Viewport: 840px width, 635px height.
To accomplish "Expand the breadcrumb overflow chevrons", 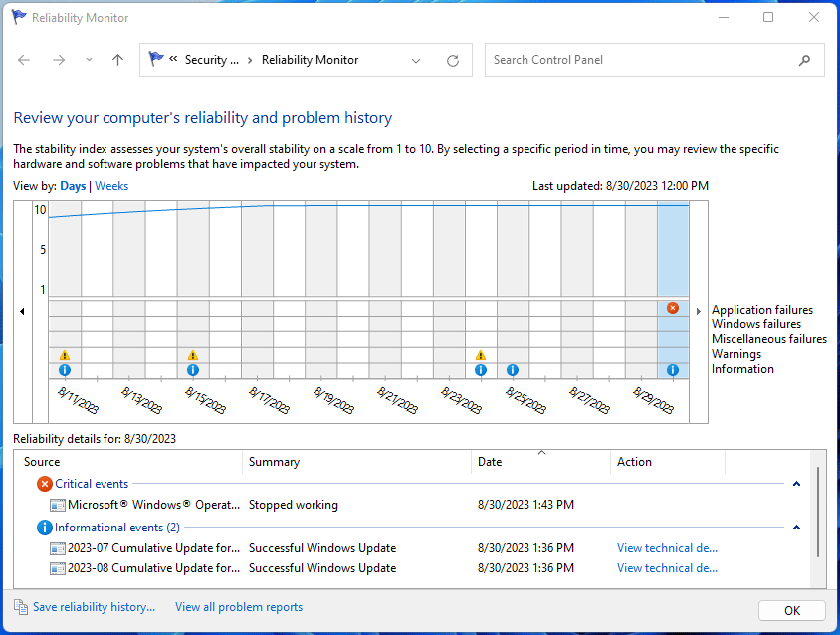I will point(173,59).
